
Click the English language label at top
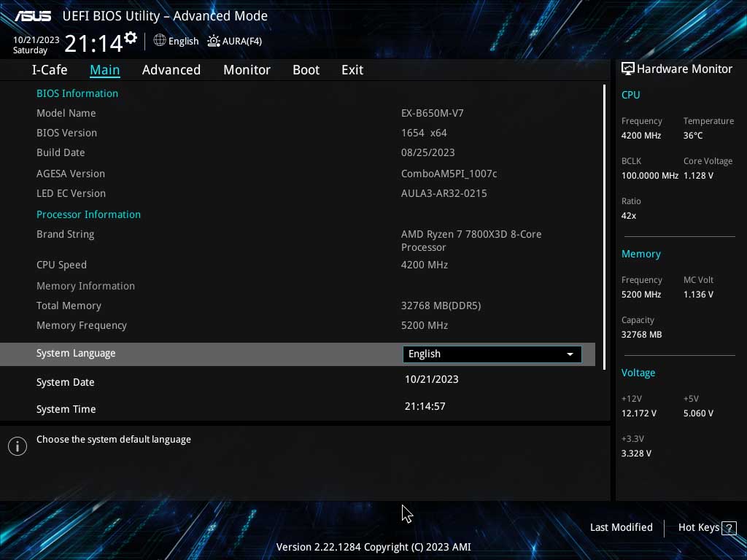point(183,42)
